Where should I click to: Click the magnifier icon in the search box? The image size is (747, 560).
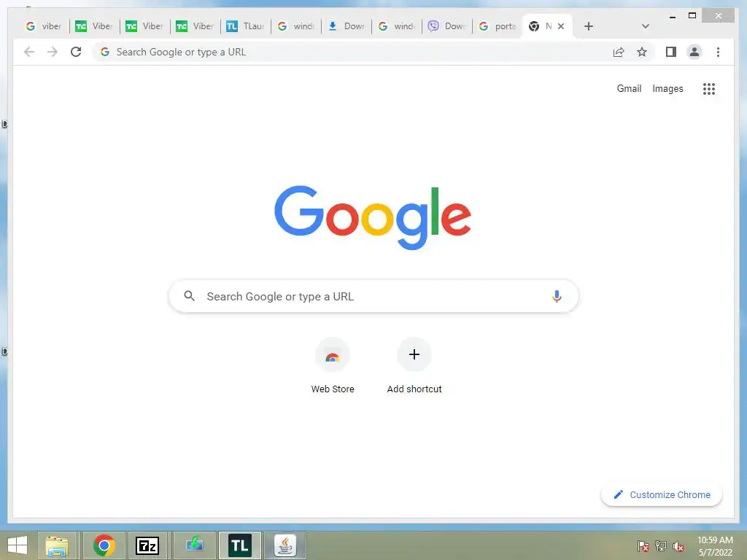189,296
